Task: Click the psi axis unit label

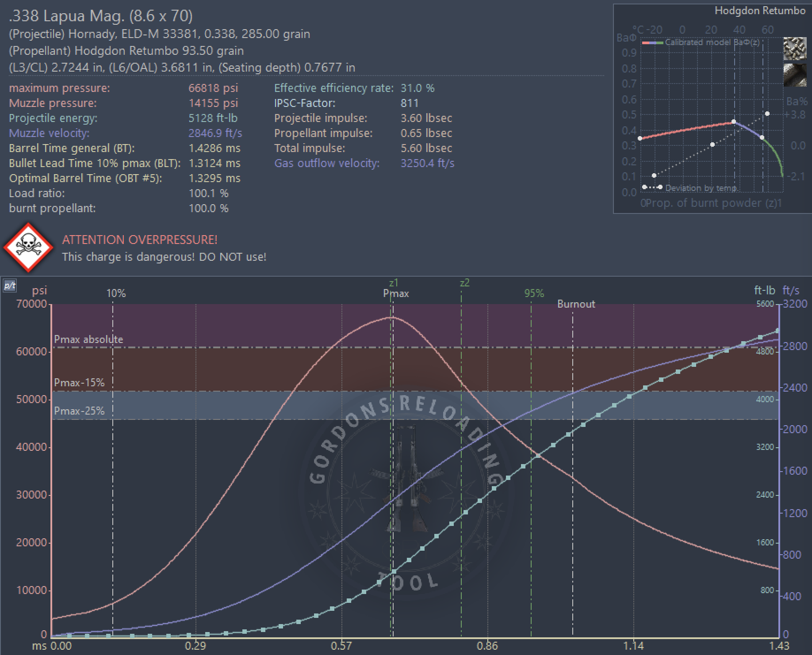Action: [39, 291]
